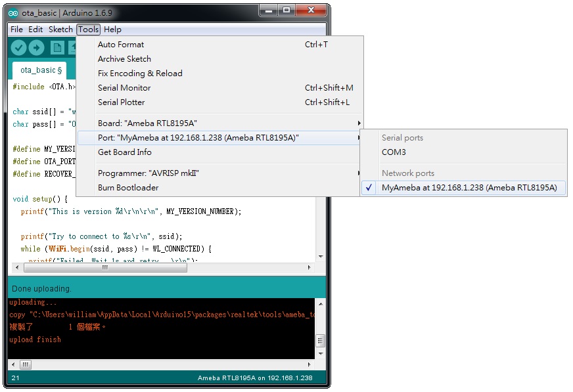Image resolution: width=573 pixels, height=392 pixels.
Task: Open the Sketch menu
Action: [60, 29]
